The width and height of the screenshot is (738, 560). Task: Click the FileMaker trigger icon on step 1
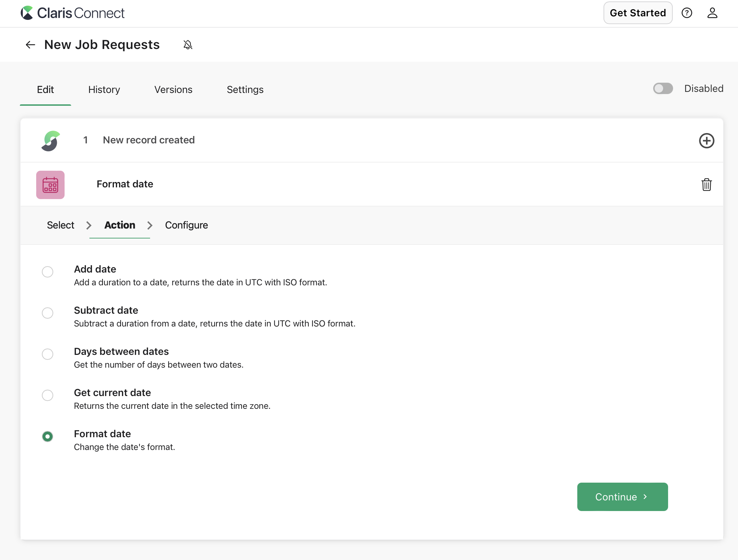coord(51,140)
